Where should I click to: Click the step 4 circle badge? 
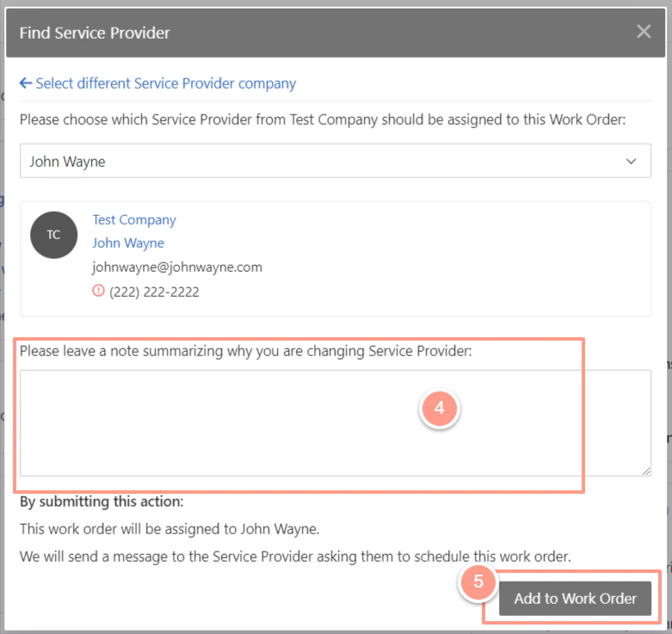click(440, 409)
